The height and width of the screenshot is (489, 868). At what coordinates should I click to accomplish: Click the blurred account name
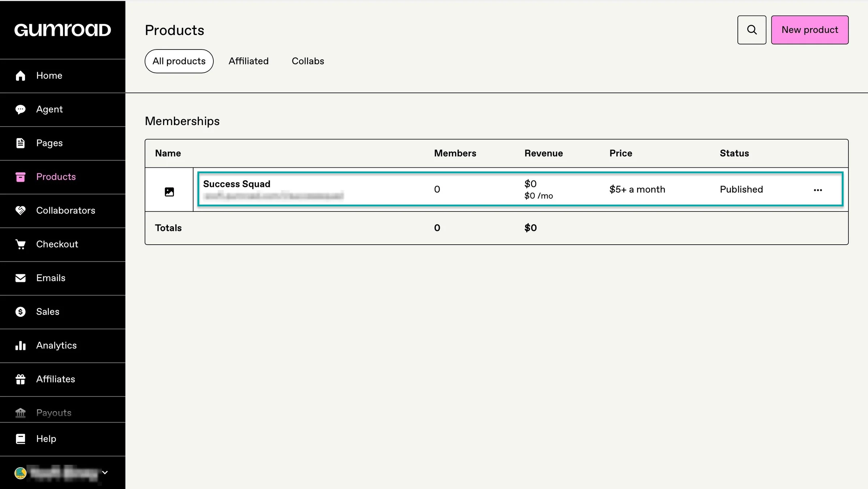point(64,473)
